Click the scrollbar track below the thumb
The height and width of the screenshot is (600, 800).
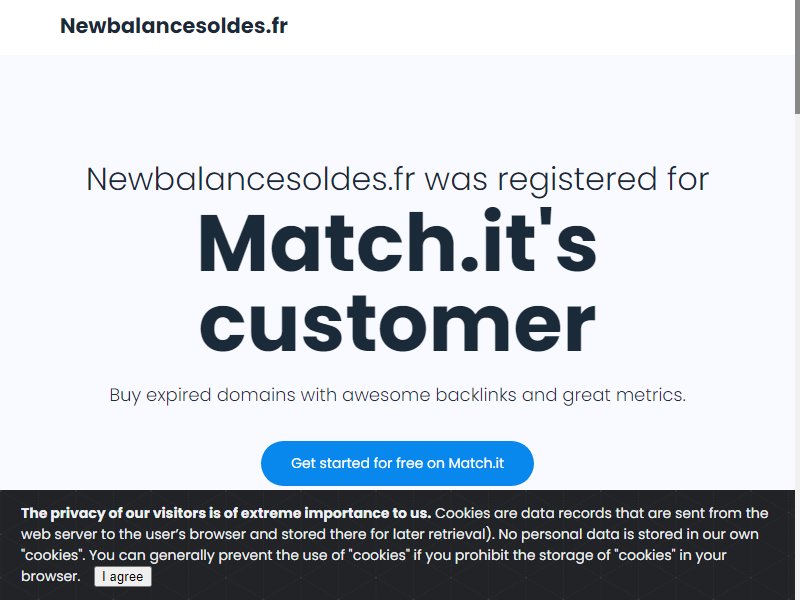click(797, 306)
